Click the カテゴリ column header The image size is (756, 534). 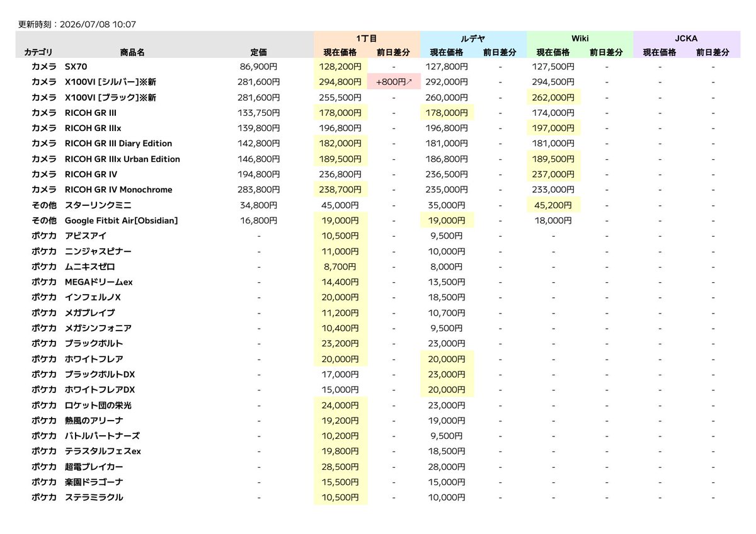pyautogui.click(x=38, y=53)
